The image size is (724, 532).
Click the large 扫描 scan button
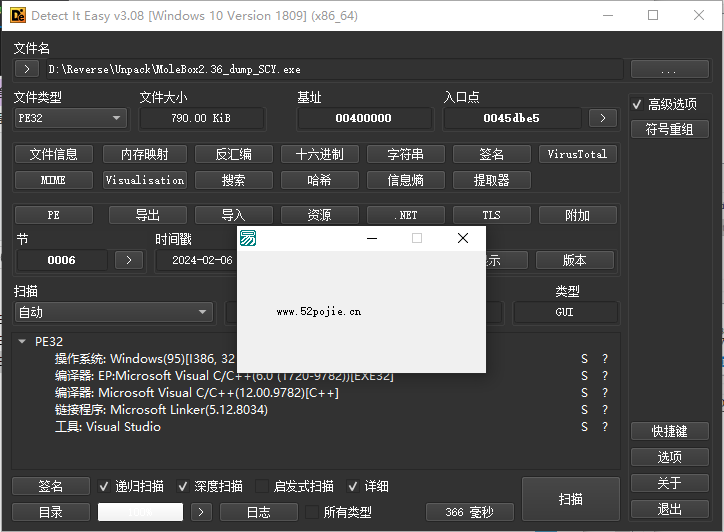(571, 499)
